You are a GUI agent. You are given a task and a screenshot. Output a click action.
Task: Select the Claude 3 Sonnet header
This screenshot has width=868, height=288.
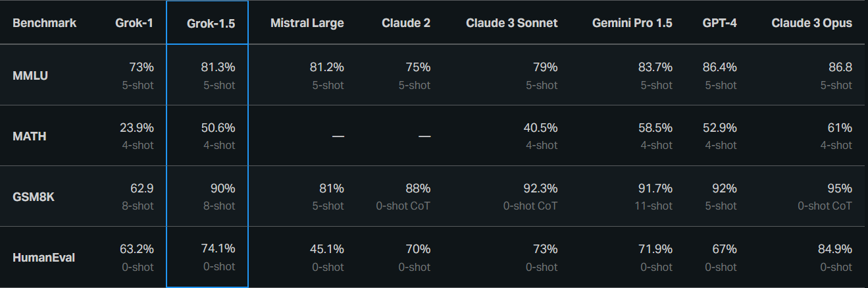(511, 23)
